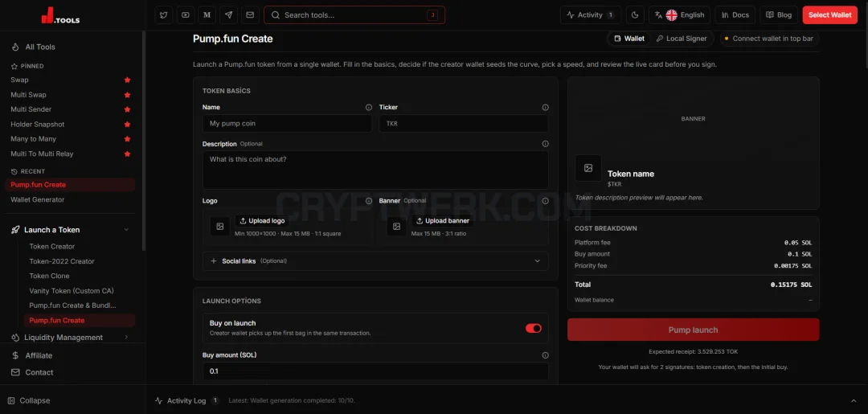Select the Wallet signer tab
This screenshot has height=414, width=868.
click(628, 39)
